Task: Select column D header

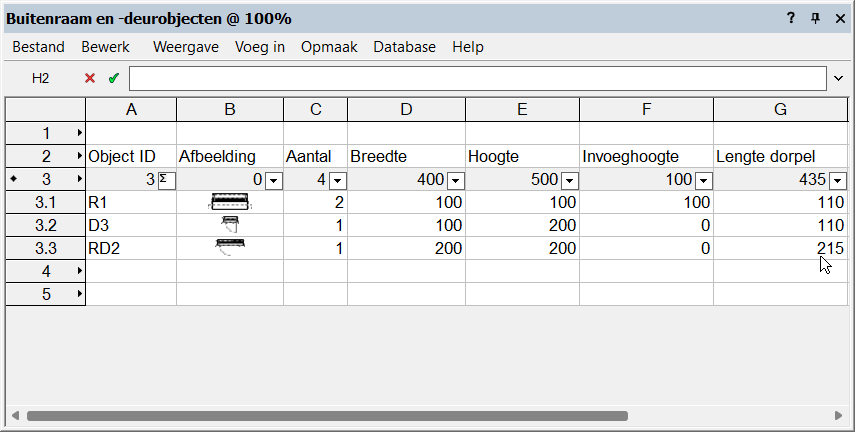Action: pyautogui.click(x=406, y=109)
